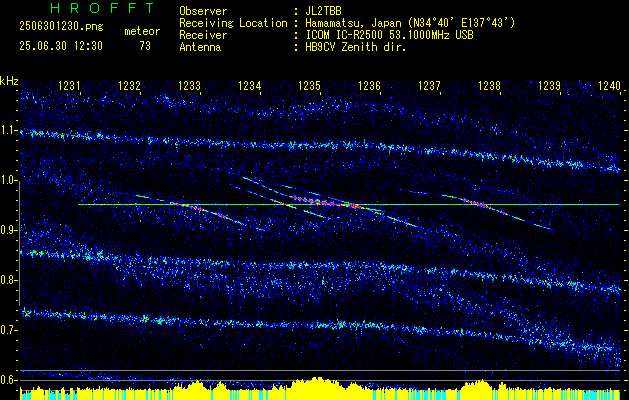Click the 0.6 kHz frequency label

pyautogui.click(x=9, y=380)
